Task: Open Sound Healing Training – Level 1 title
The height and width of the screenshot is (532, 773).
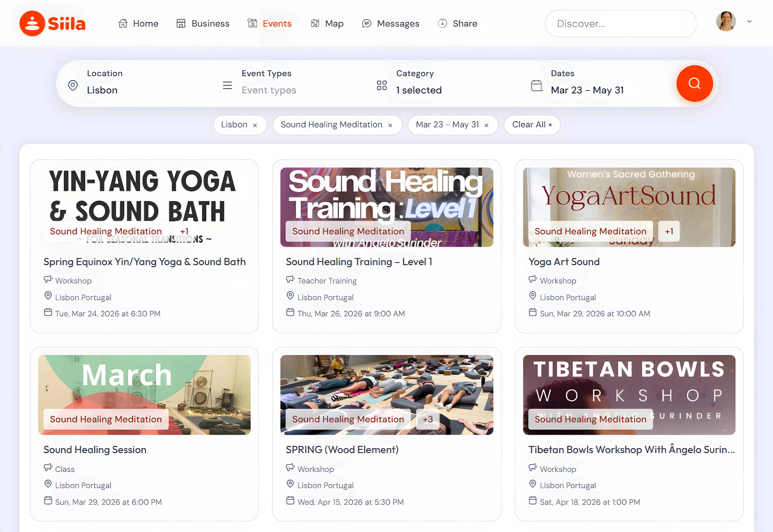Action: point(359,262)
